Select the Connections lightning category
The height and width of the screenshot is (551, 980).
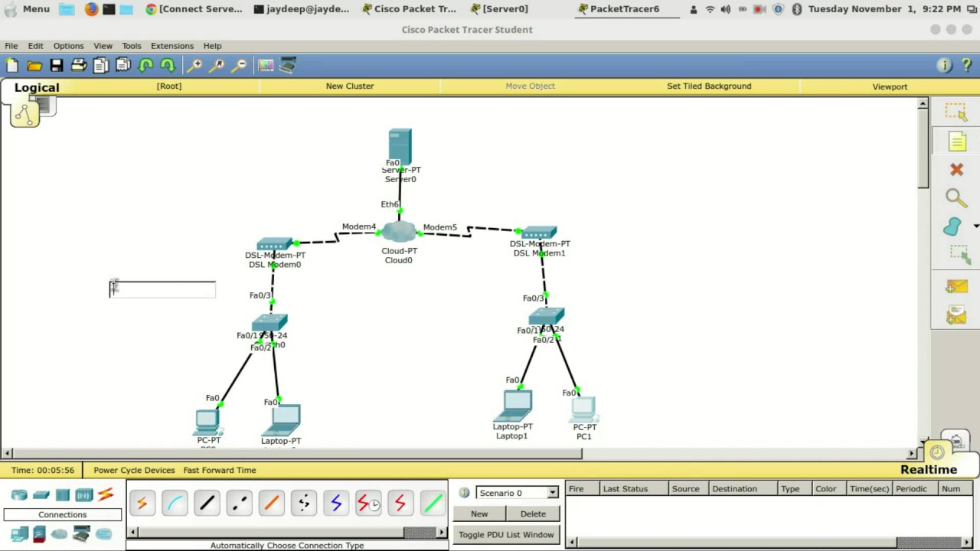coord(106,494)
